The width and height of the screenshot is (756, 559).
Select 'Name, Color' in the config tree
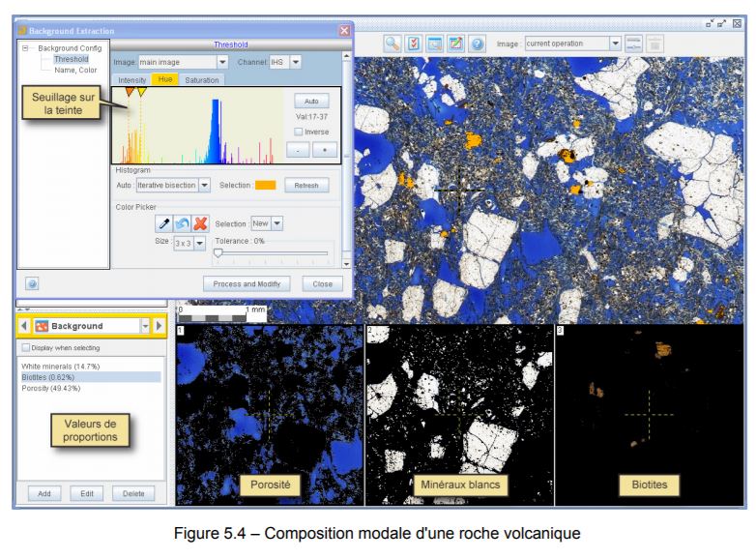75,70
